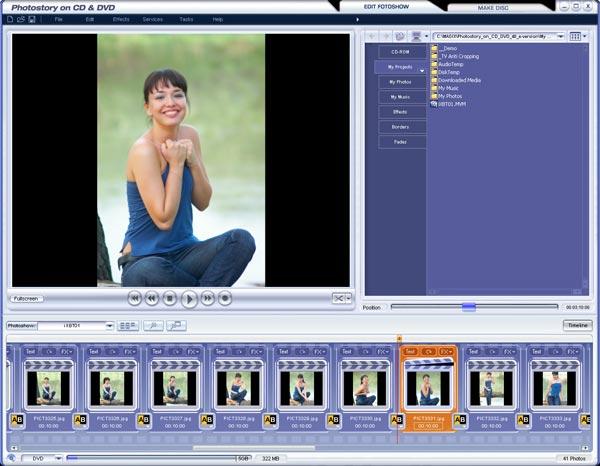Switch to the EDIT FOTOSHOW tab

(x=386, y=7)
